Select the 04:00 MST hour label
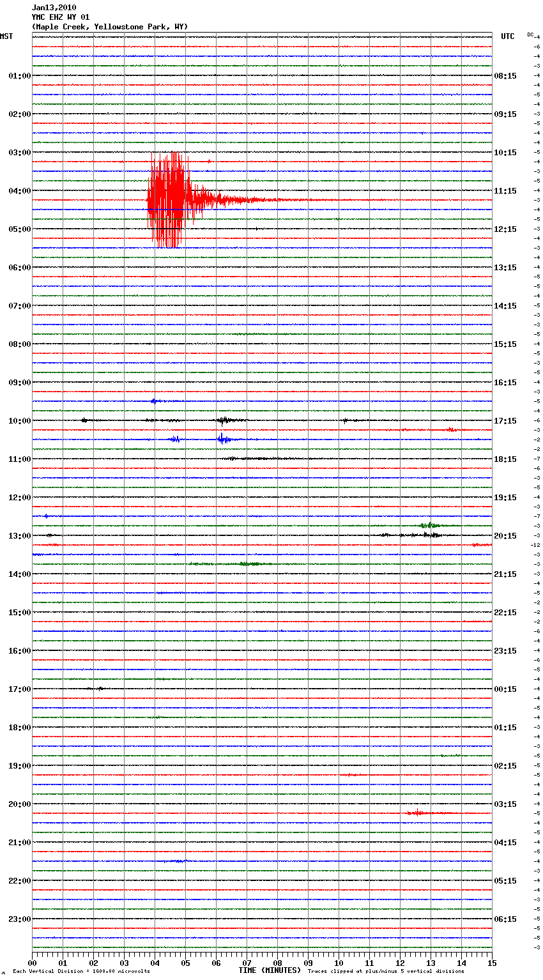This screenshot has width=543, height=980. [x=19, y=191]
